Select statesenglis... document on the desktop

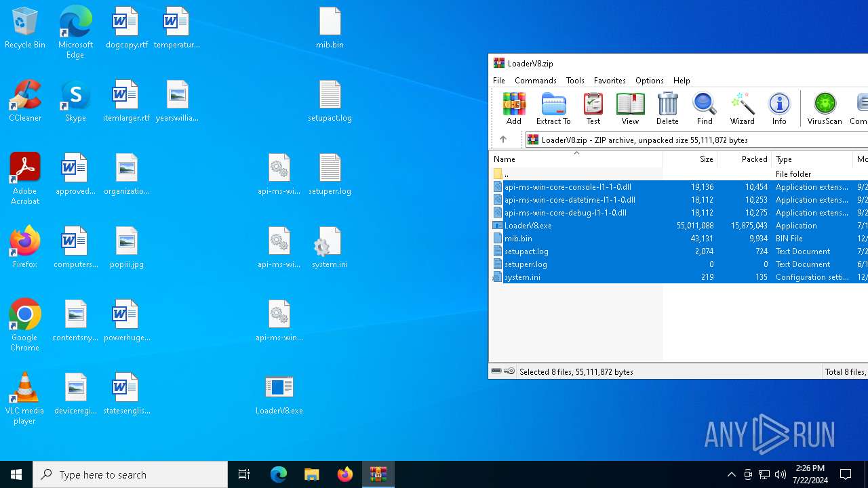126,394
